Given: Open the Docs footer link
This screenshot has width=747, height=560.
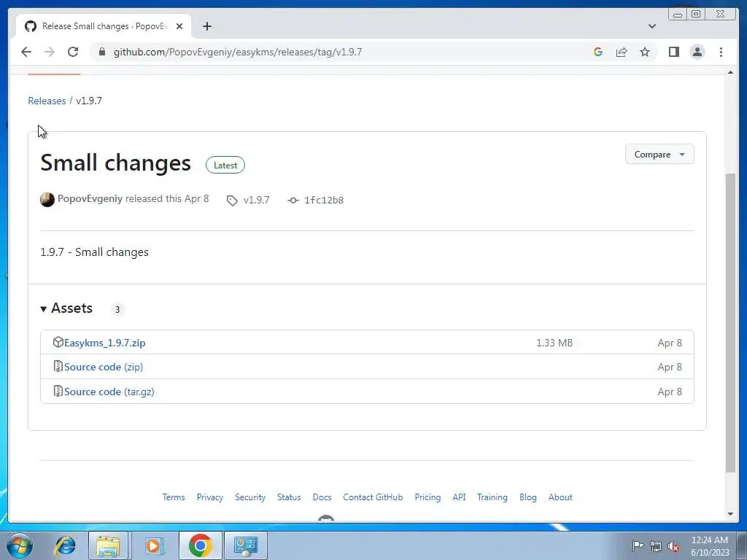Looking at the screenshot, I should point(322,497).
